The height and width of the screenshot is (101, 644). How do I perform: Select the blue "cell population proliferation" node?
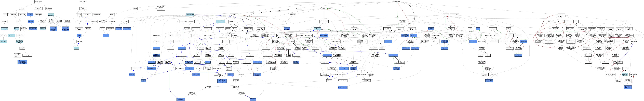[x=431, y=29]
